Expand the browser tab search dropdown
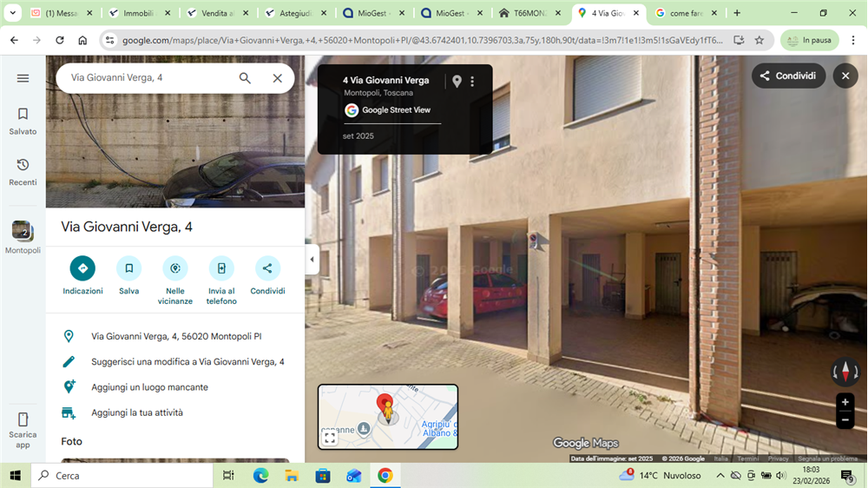The width and height of the screenshot is (868, 488). 13,13
